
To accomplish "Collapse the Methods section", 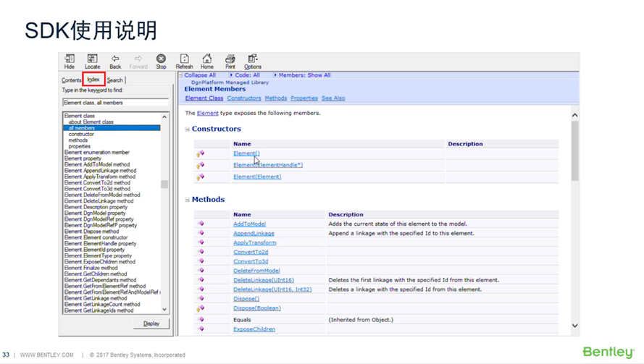I will (188, 200).
